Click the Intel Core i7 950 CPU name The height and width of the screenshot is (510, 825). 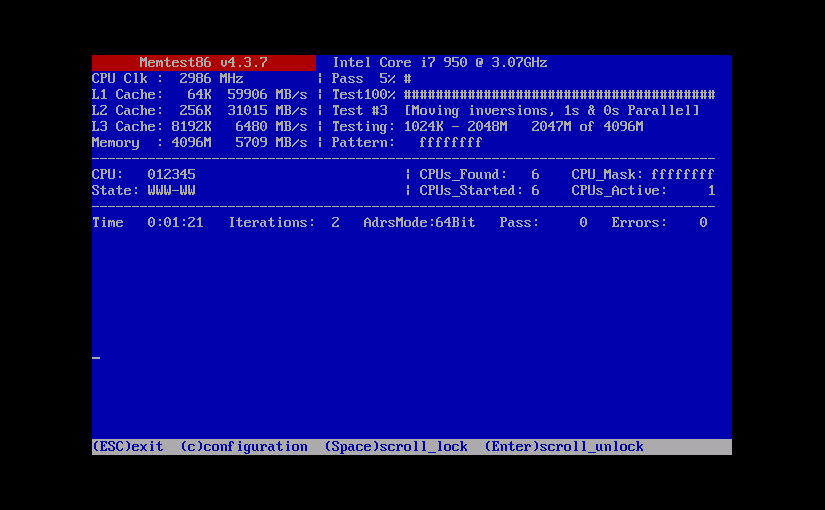coord(439,63)
